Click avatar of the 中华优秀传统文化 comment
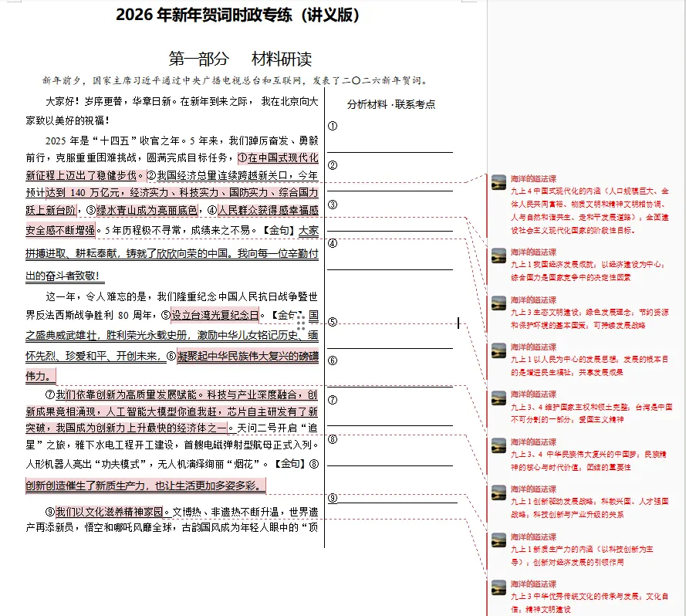686x616 pixels. [x=498, y=587]
